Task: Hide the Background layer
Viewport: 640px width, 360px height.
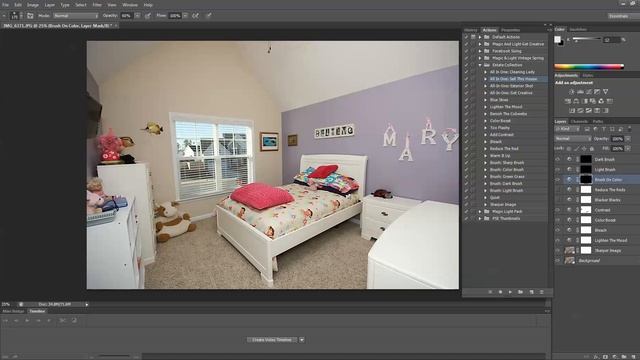Action: tap(558, 260)
